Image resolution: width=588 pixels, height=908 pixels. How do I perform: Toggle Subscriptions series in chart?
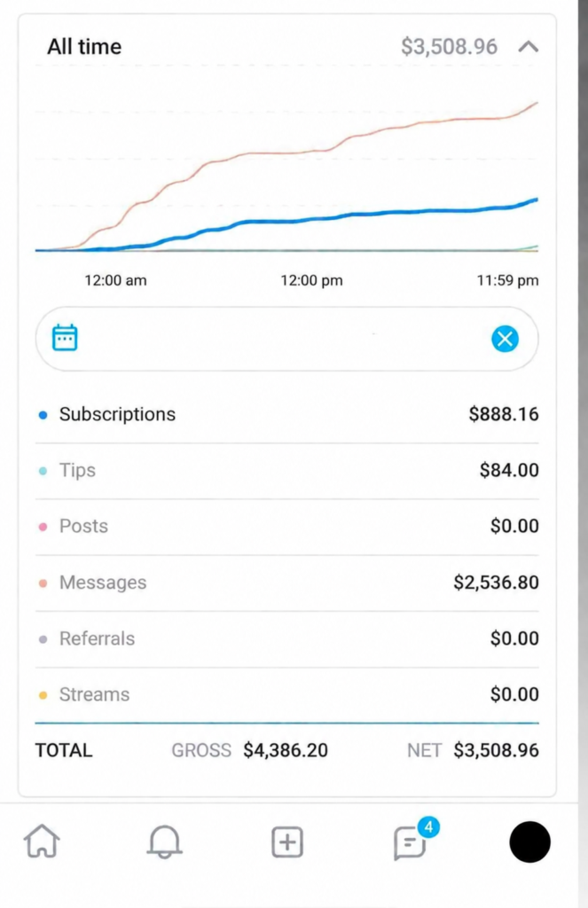click(x=287, y=415)
